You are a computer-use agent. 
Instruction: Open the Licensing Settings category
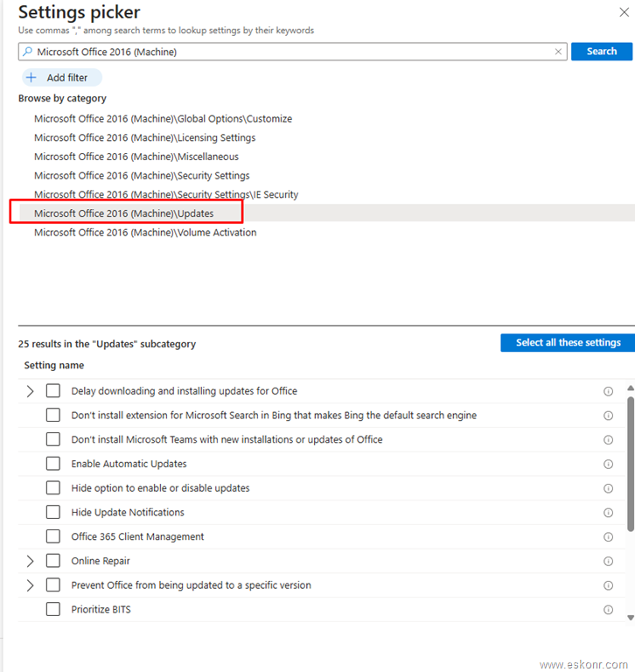(x=144, y=138)
